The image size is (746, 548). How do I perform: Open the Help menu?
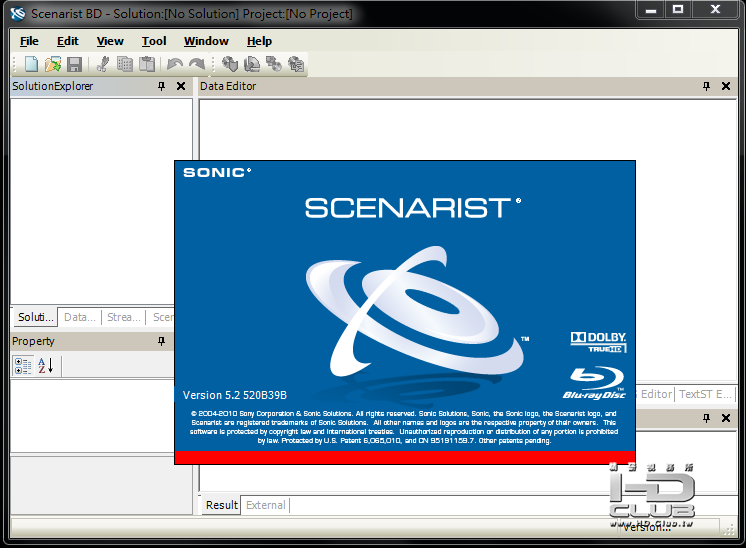click(x=259, y=41)
